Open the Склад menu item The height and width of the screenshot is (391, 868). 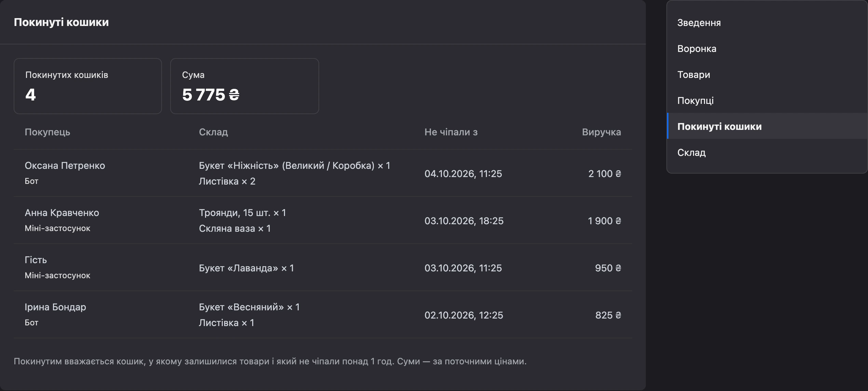pos(767,152)
